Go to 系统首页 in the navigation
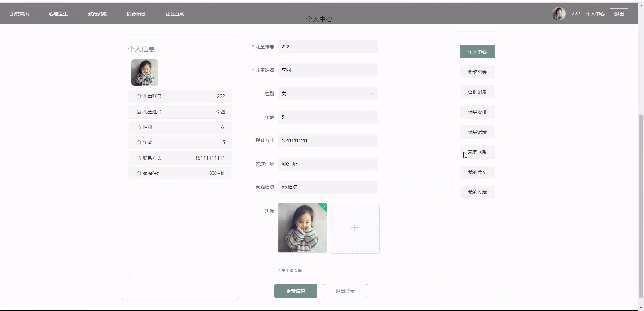The height and width of the screenshot is (311, 644). [19, 14]
